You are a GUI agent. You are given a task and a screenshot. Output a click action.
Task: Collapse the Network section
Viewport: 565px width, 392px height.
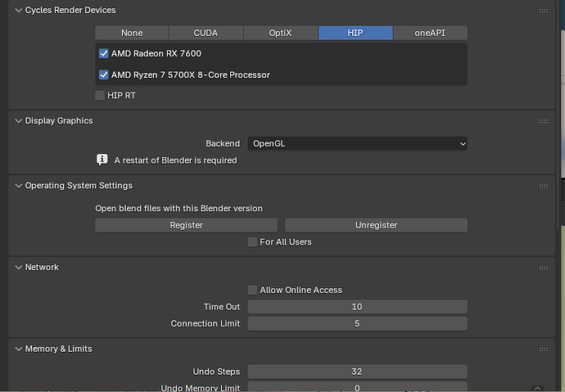(x=19, y=268)
